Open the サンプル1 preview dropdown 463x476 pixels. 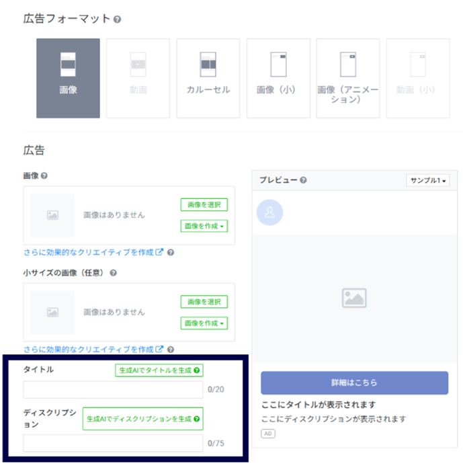(x=428, y=180)
